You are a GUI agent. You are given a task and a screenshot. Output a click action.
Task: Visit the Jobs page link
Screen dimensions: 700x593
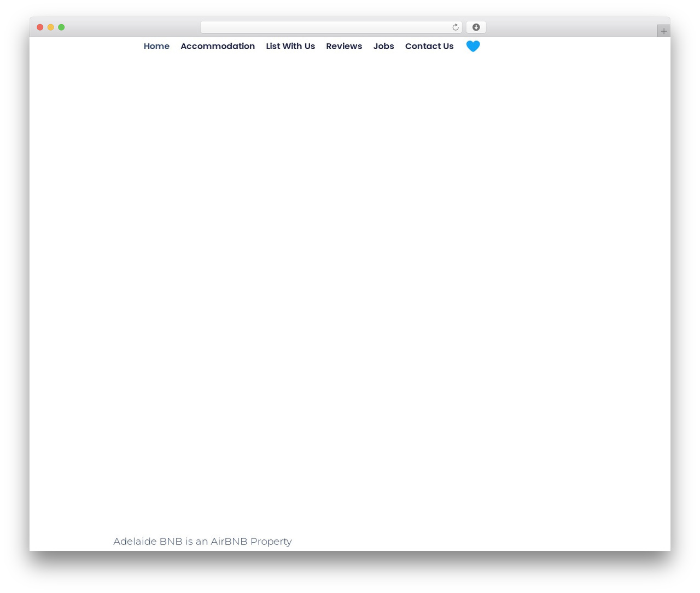(x=383, y=46)
